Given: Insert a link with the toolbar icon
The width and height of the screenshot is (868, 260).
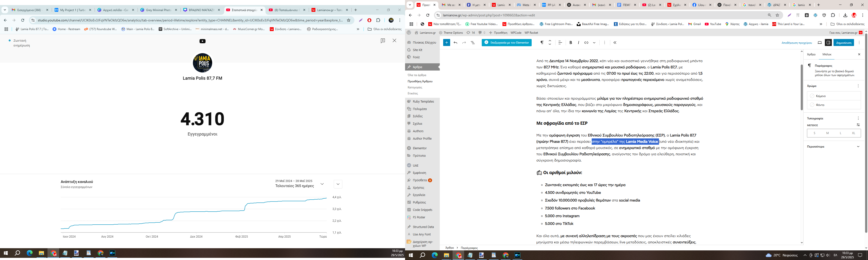Looking at the screenshot, I should coord(586,43).
